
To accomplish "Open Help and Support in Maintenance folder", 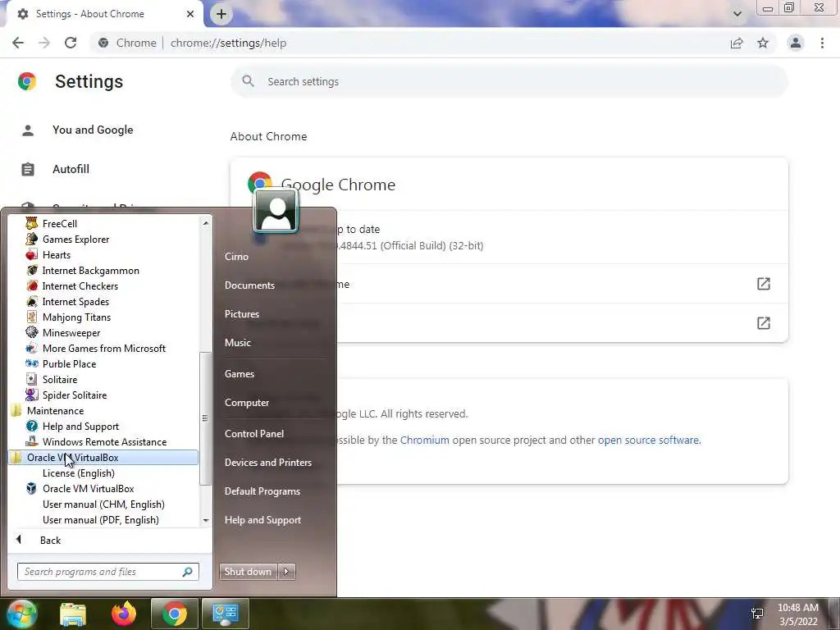I will 80,426.
